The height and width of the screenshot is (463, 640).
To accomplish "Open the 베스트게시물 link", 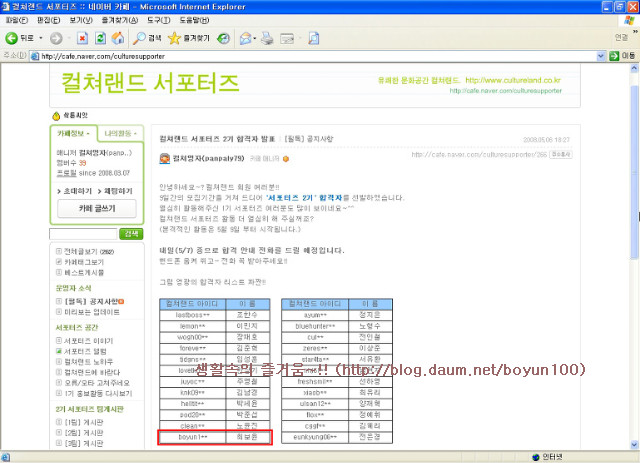I will point(84,272).
